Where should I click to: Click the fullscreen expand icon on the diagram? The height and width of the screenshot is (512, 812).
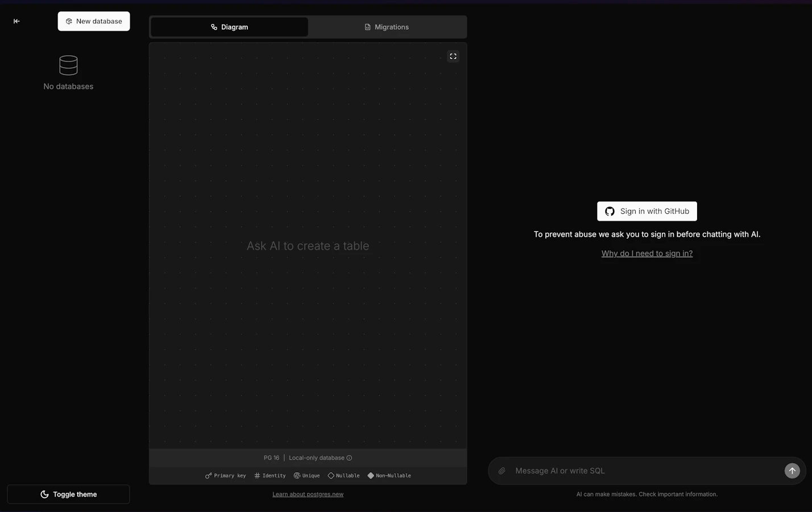[x=453, y=56]
